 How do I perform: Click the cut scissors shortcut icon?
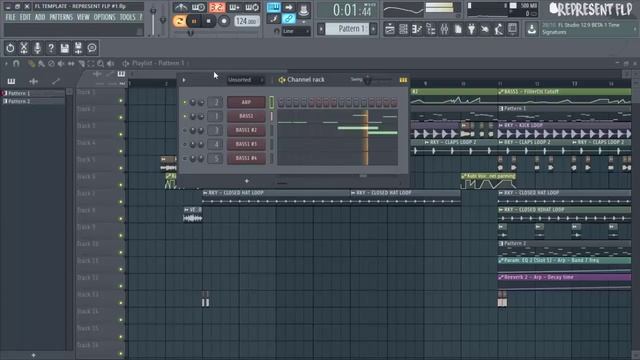(24, 48)
